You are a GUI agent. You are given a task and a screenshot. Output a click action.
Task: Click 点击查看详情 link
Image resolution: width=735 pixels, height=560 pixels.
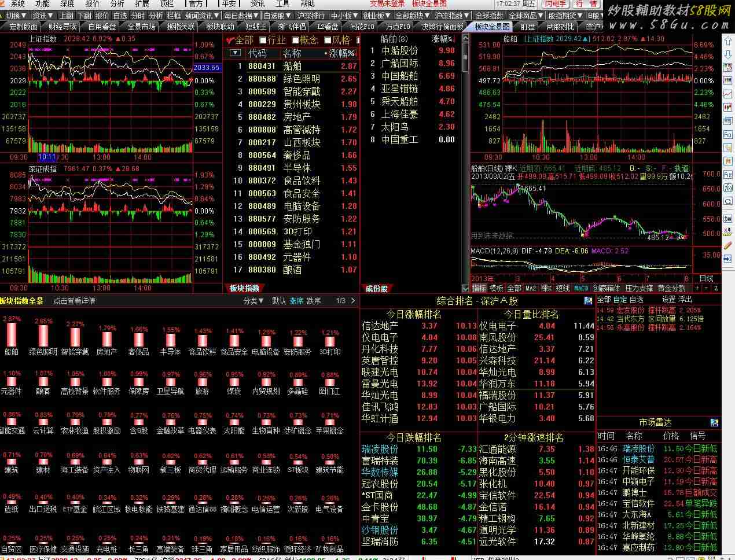tap(75, 301)
